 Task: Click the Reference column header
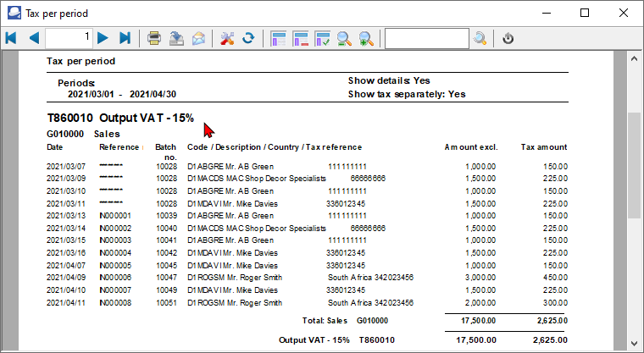(x=119, y=147)
